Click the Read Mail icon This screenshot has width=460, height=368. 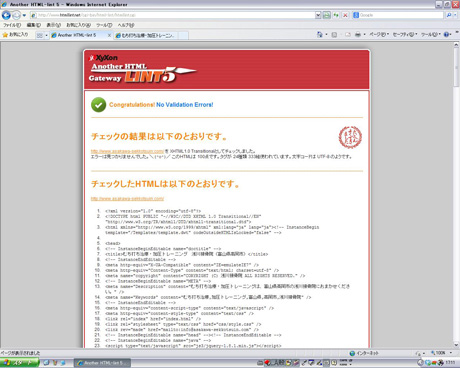click(348, 34)
